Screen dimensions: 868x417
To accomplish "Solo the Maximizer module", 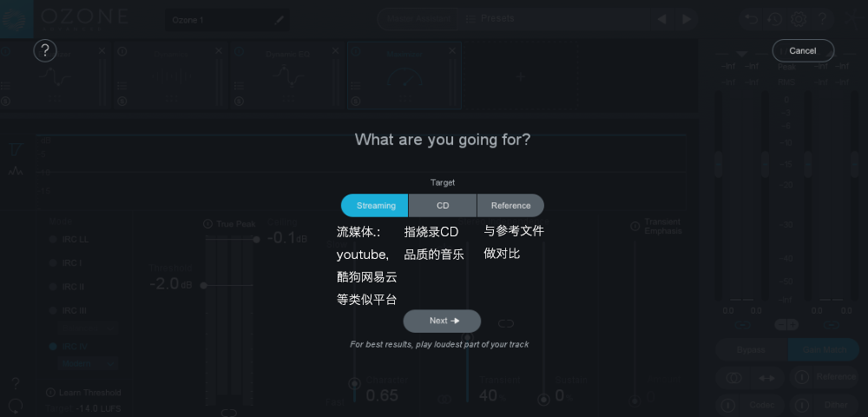I will (x=356, y=102).
